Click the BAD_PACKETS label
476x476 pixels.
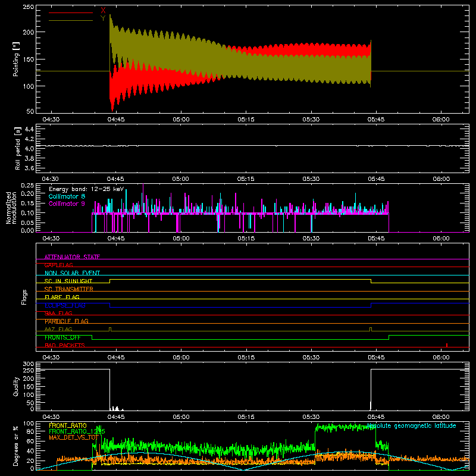(65, 345)
